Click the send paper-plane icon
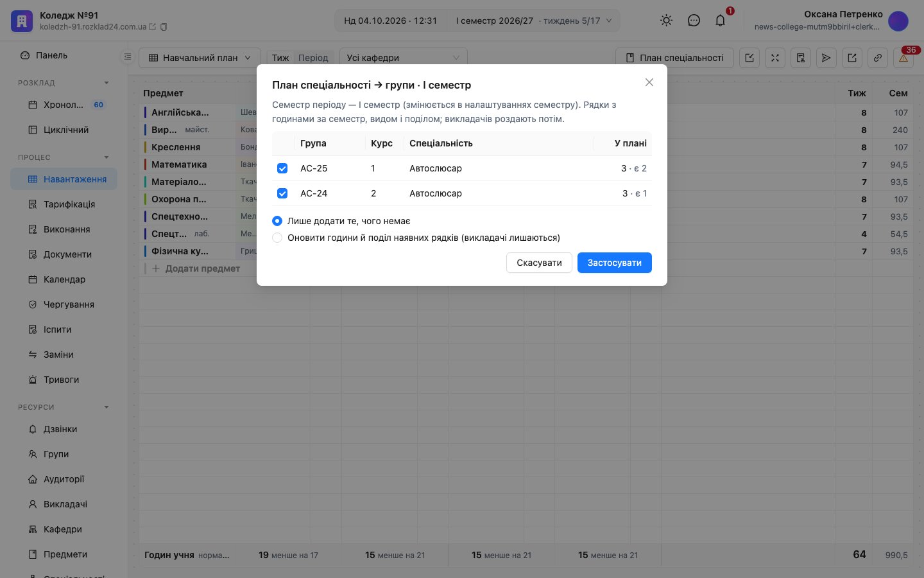This screenshot has width=924, height=578. 826,58
